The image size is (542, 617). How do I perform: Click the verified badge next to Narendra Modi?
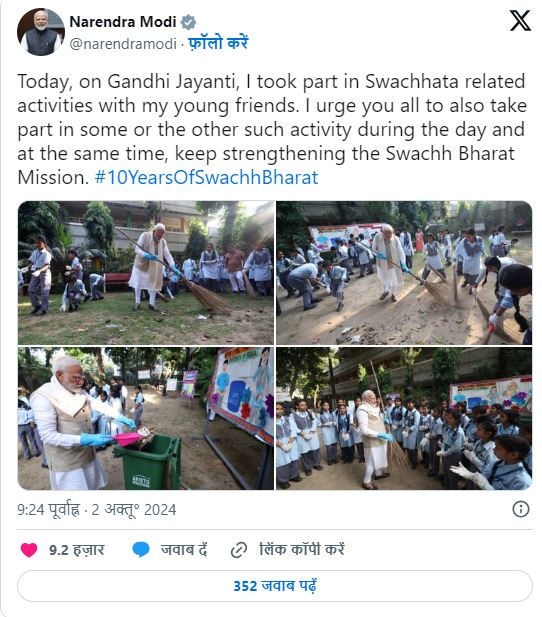click(x=188, y=22)
